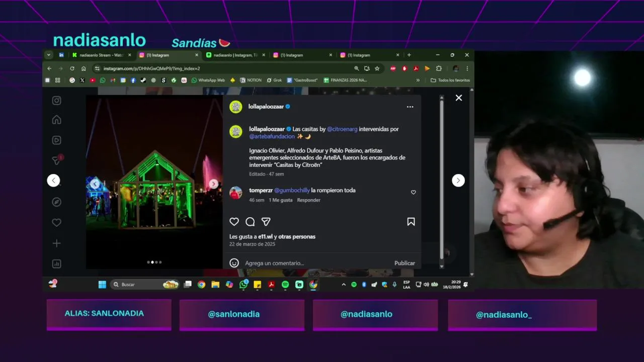Reload the page
The width and height of the screenshot is (644, 362).
(72, 68)
